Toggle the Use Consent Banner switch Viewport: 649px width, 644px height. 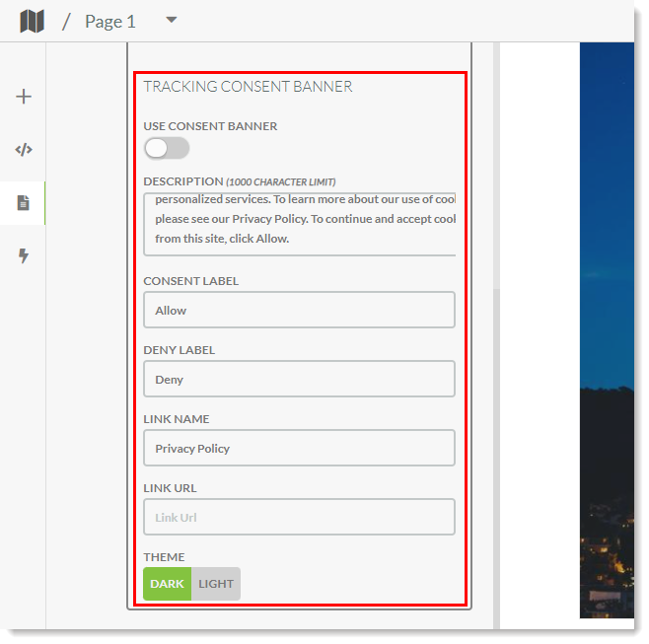tap(167, 148)
